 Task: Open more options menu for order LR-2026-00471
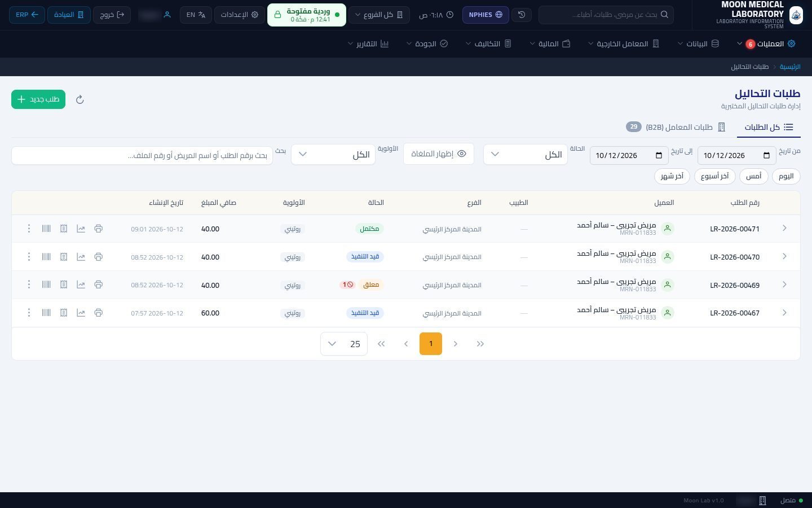[29, 229]
